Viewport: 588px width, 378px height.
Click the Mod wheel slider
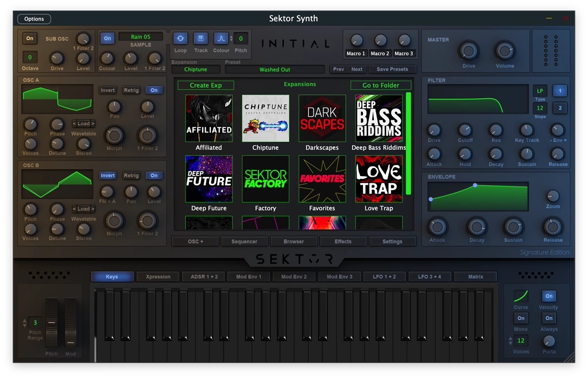coord(71,322)
